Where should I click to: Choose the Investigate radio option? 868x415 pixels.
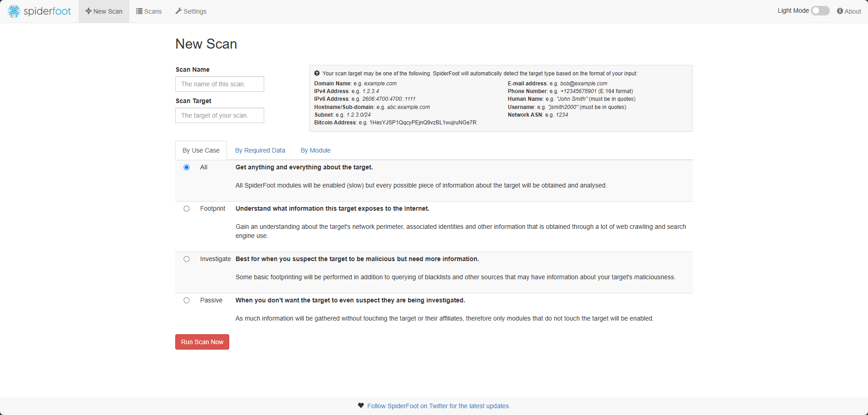(187, 259)
